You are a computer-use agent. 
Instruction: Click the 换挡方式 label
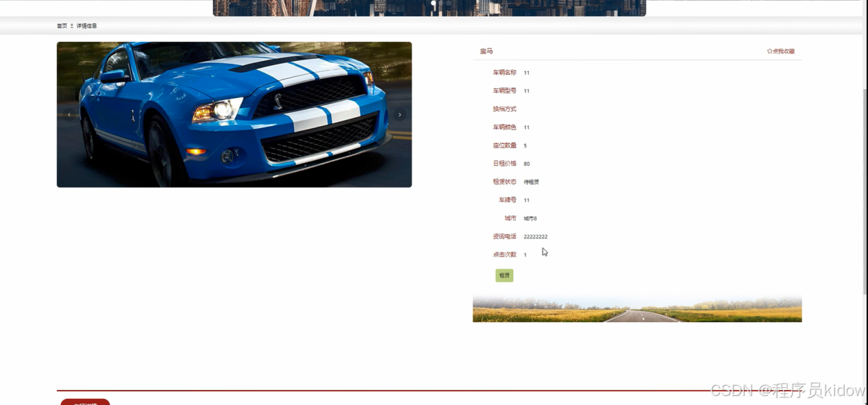pos(504,109)
